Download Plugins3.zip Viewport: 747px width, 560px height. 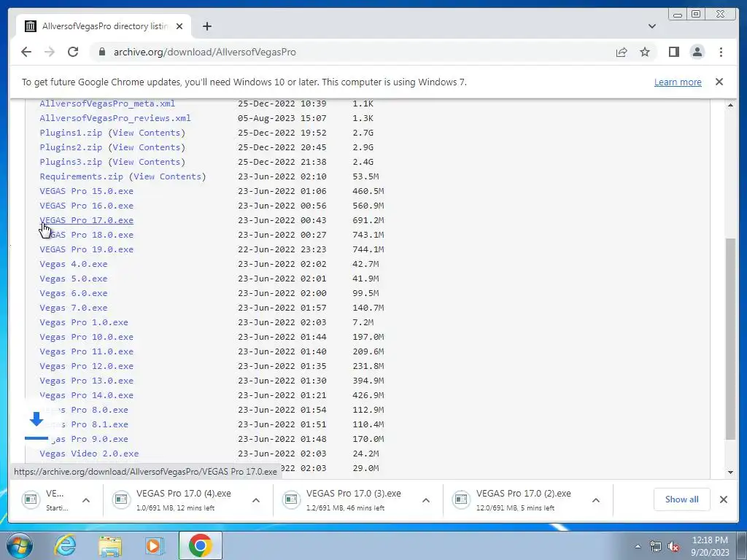(x=71, y=162)
